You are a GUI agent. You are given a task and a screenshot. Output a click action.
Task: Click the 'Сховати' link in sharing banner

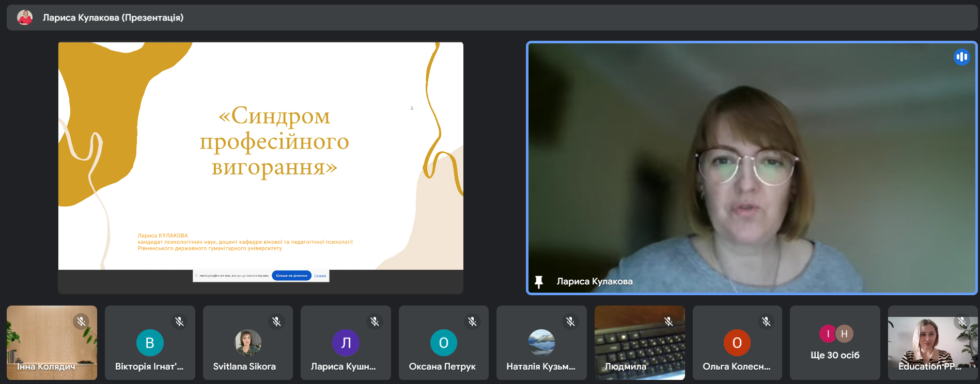[x=320, y=276]
